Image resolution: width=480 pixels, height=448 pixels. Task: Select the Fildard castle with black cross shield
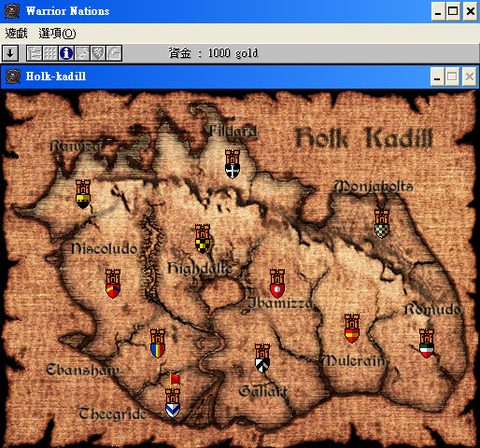click(232, 164)
